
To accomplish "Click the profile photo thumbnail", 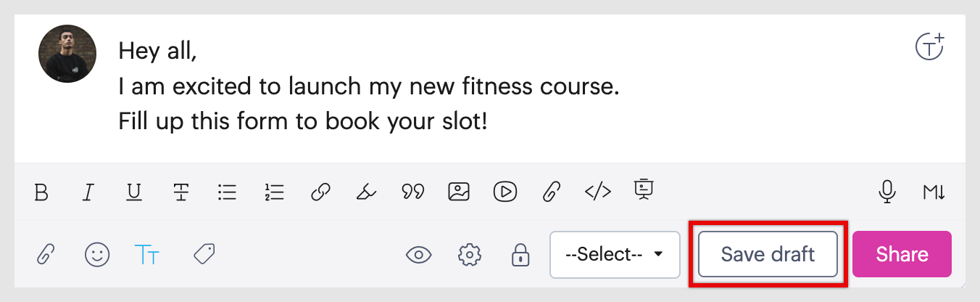I will [67, 54].
